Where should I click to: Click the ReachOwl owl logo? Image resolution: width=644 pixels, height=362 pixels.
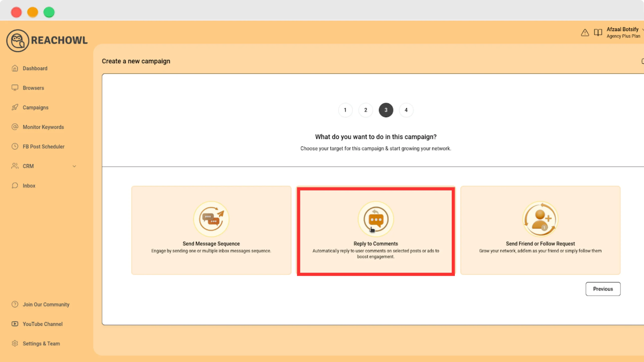coord(18,41)
